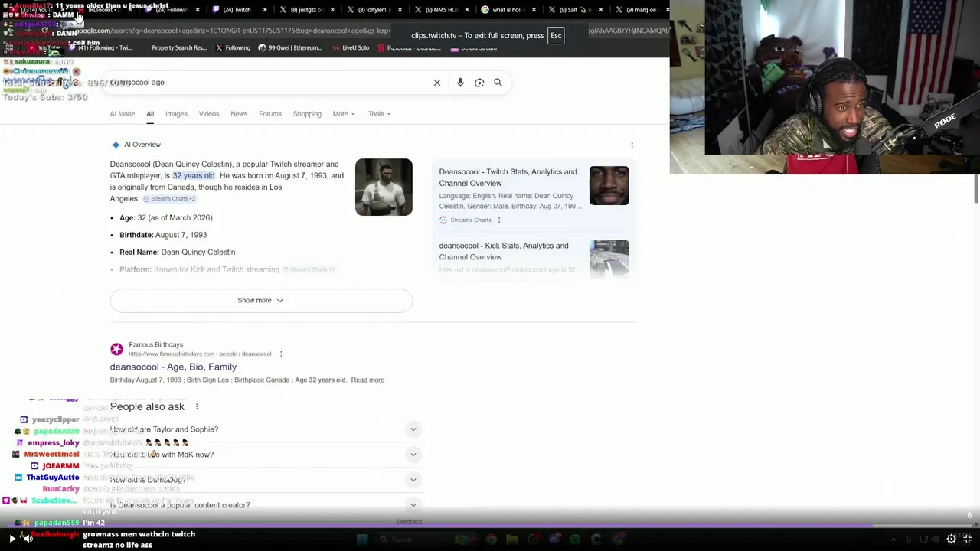
Task: Open Deansocool Twitch Stats, Analytics link
Action: (x=508, y=178)
